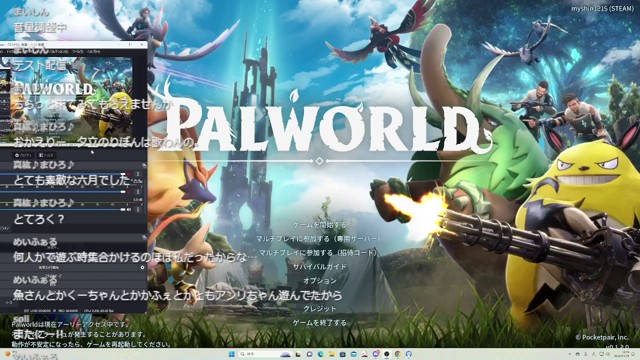Screen dimensions: 640x360
Task: Open サバイバルガイド from the title menu
Action: pos(320,267)
